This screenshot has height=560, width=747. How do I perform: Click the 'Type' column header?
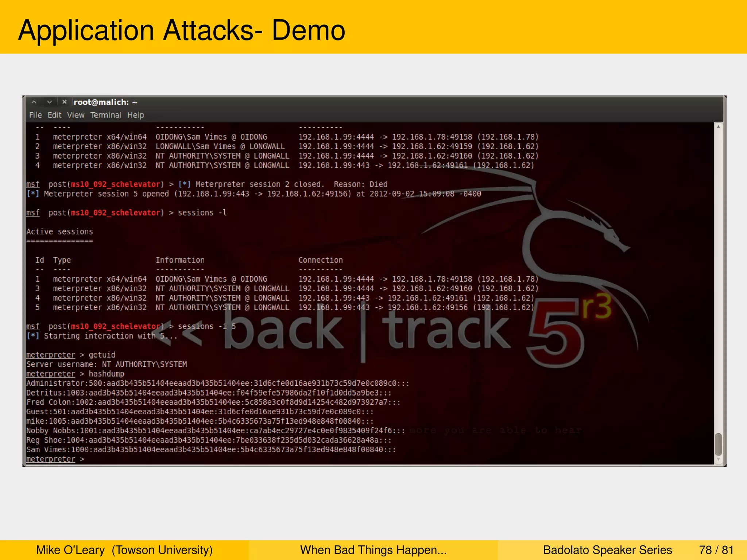(62, 260)
